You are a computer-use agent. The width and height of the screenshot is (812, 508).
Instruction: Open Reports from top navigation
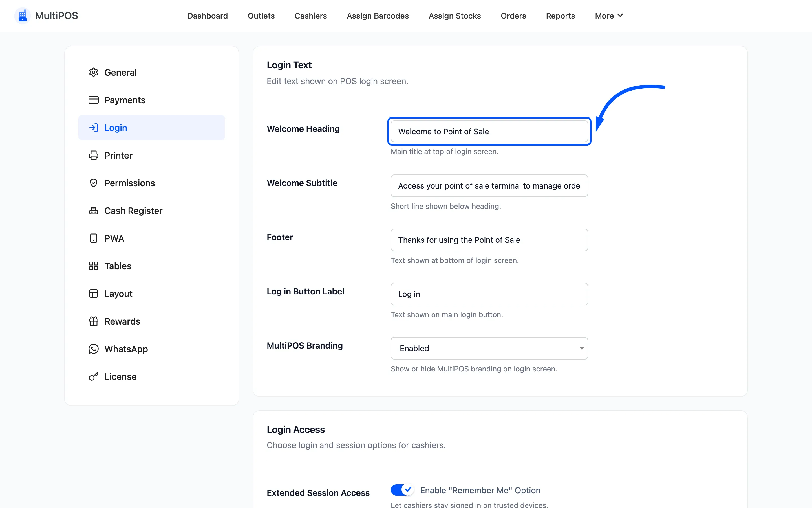tap(560, 16)
